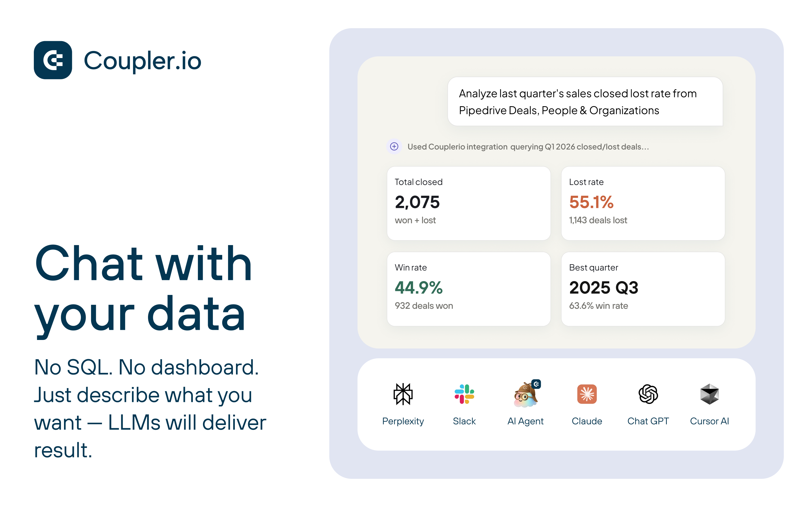The height and width of the screenshot is (507, 812).
Task: Select the Claude icon
Action: coord(587,394)
